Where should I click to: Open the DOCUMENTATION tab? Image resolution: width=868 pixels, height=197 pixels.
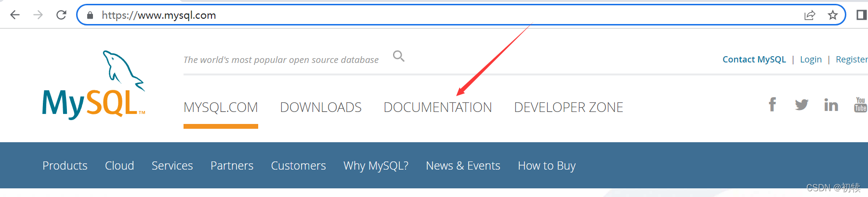click(x=437, y=107)
